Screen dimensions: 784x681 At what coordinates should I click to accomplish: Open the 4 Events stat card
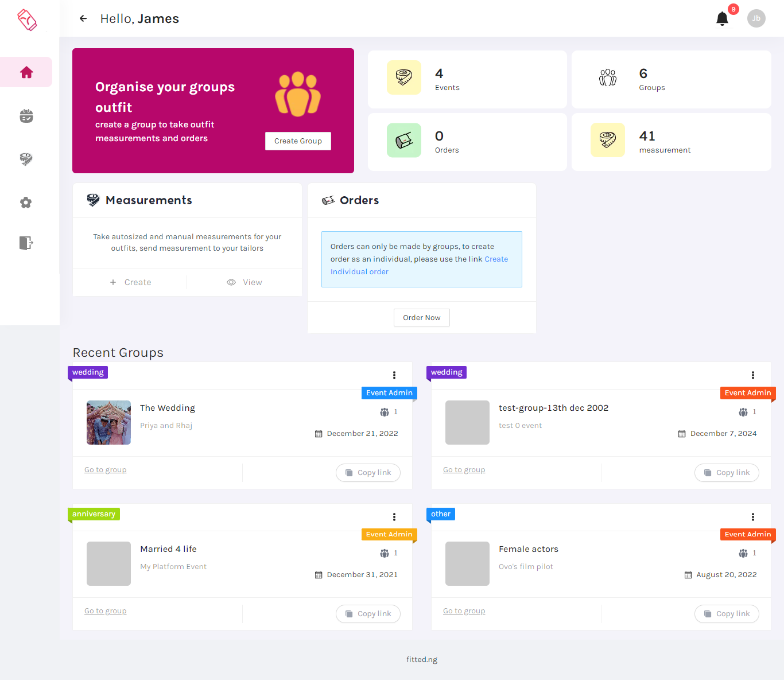[x=467, y=79]
